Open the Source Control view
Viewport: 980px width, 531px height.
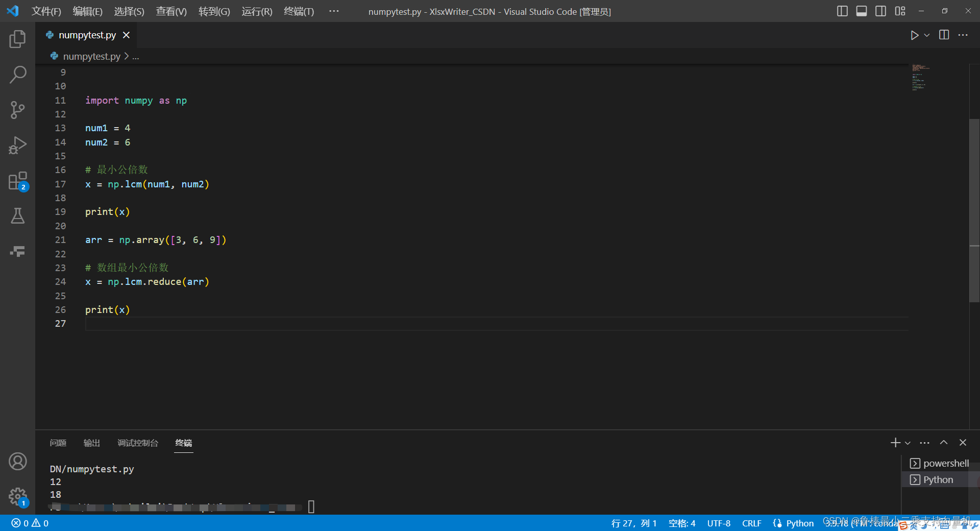(17, 110)
